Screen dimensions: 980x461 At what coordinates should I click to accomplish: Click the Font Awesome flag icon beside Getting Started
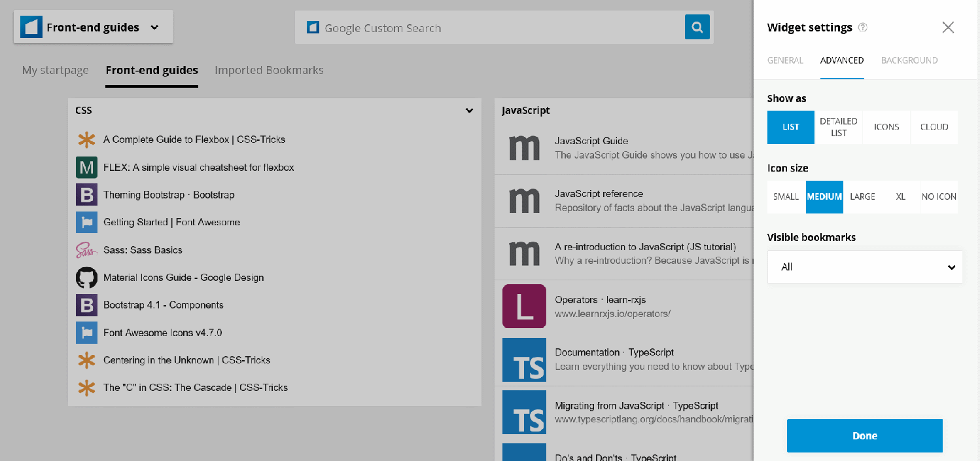(86, 222)
